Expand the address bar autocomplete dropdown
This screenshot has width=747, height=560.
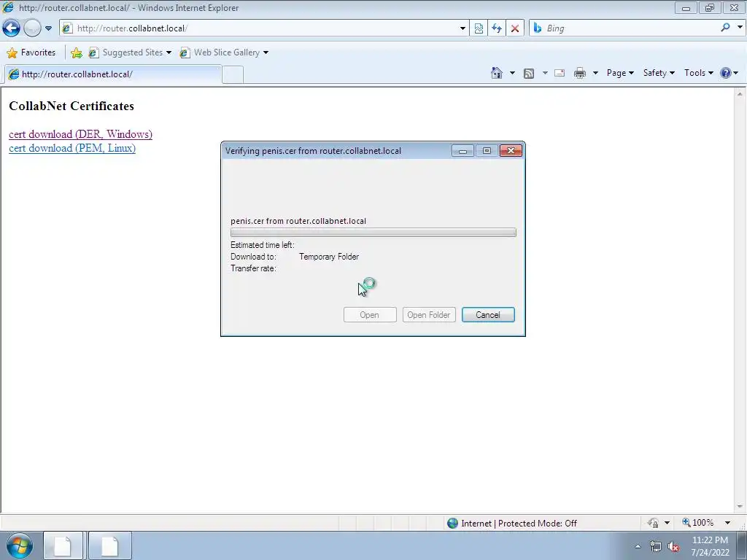tap(462, 28)
